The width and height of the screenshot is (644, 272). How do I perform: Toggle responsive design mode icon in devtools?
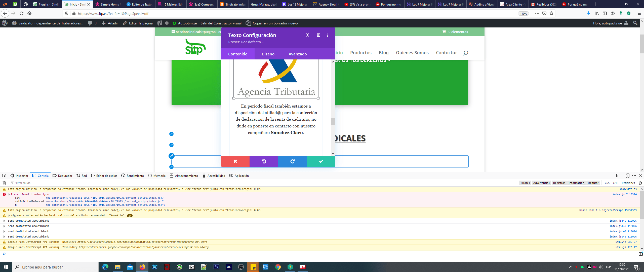(x=627, y=176)
